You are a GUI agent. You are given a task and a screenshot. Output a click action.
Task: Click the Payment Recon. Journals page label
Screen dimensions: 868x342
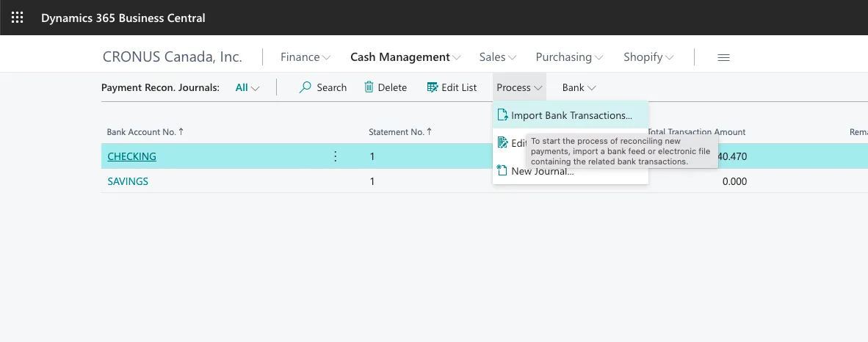point(161,87)
